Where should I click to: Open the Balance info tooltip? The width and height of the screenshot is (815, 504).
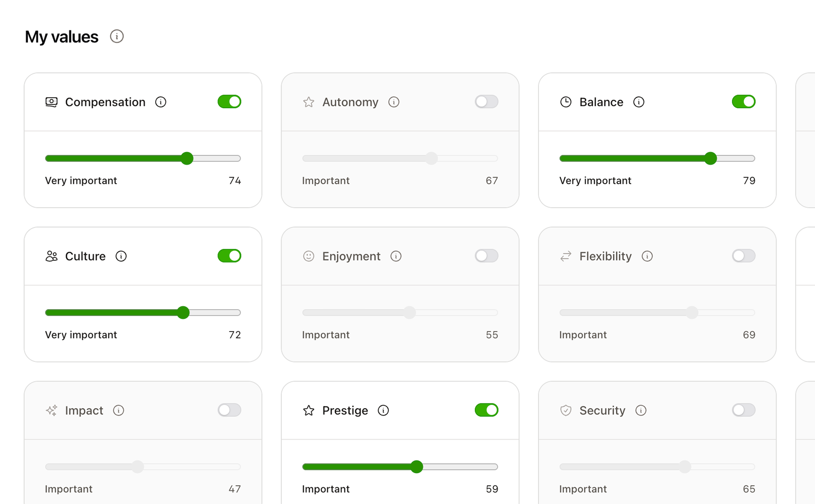pos(639,102)
